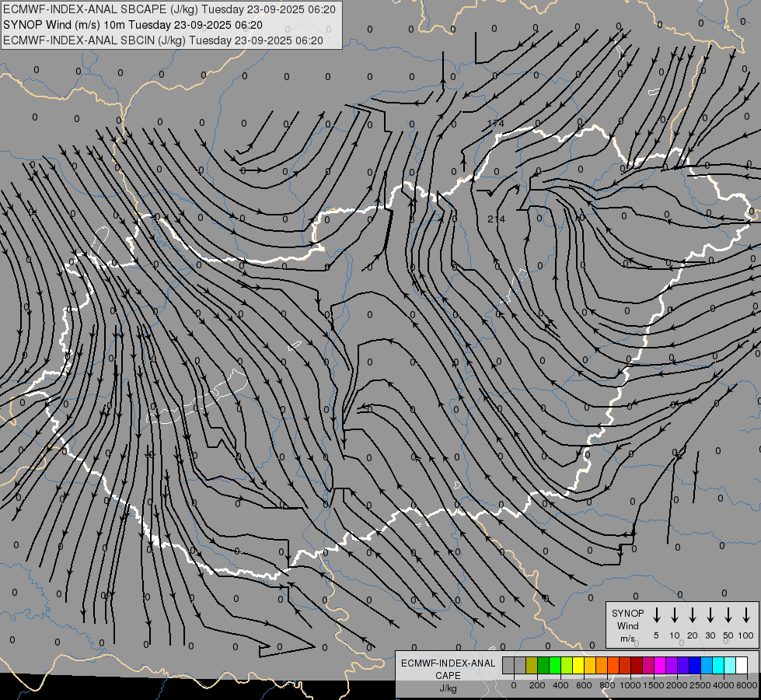Screen dimensions: 761x700
Task: Click the 2500 scale value label
Action: (700, 685)
